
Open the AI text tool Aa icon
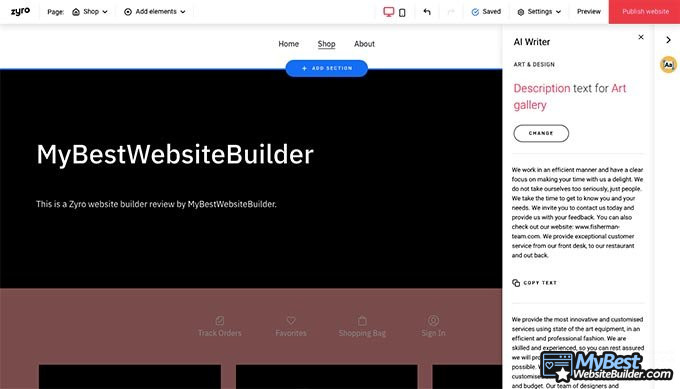pos(668,65)
